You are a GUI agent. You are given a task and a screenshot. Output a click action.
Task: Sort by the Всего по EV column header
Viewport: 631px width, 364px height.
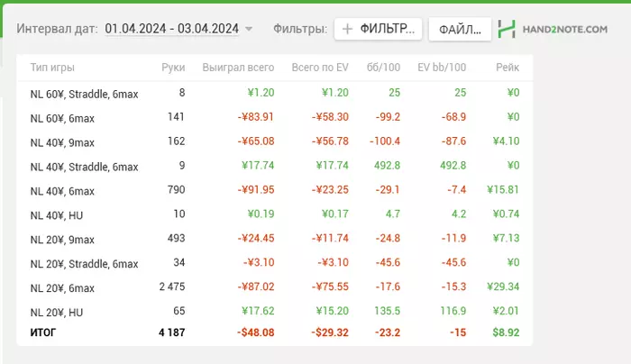[x=320, y=68]
